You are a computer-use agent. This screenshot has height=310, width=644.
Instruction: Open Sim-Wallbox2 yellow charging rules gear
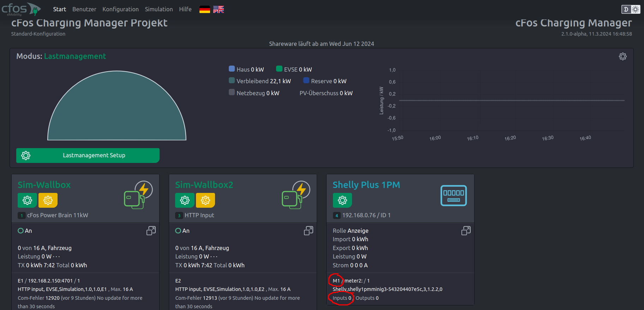pyautogui.click(x=205, y=200)
